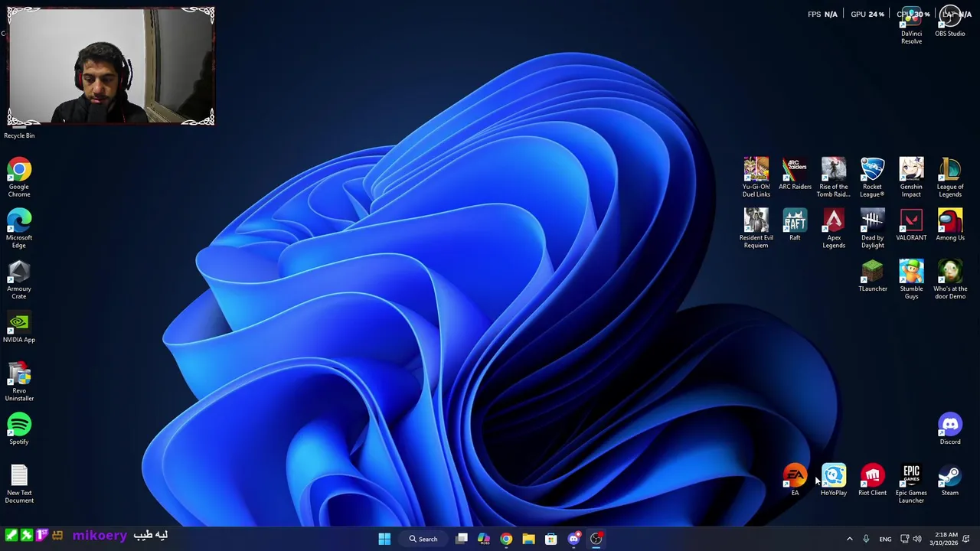Open Microsoft Store from the taskbar

550,539
